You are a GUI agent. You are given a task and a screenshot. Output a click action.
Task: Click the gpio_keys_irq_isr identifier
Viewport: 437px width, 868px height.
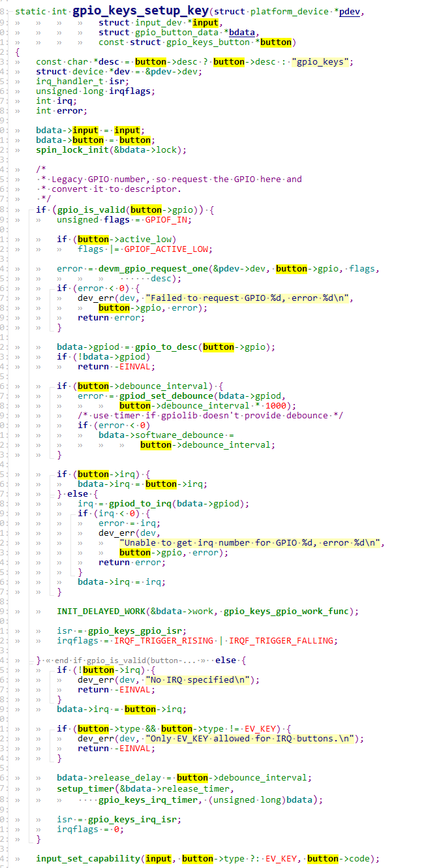click(x=135, y=819)
